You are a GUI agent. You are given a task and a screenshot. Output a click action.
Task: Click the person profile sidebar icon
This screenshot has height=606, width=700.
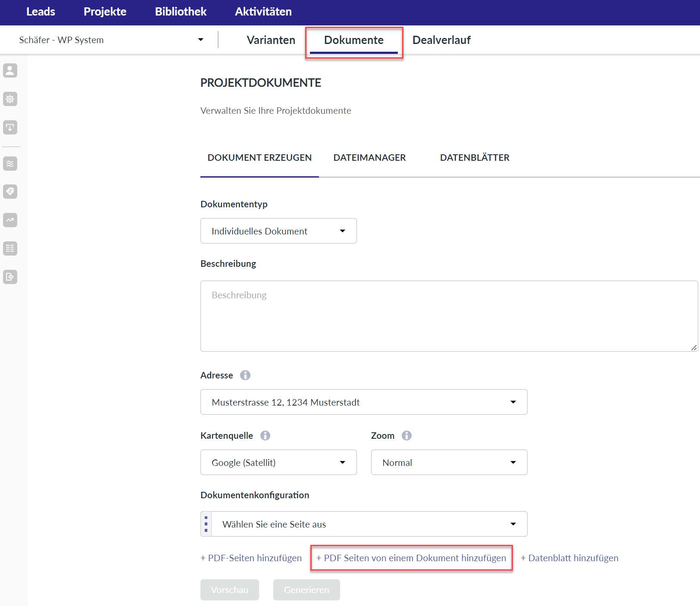[x=10, y=70]
